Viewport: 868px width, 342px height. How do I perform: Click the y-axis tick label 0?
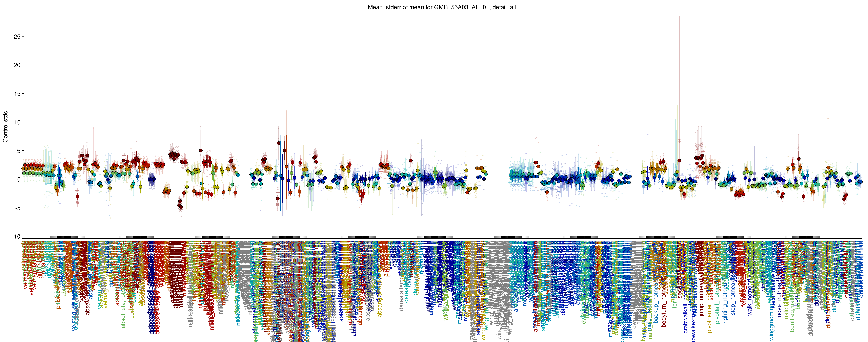(x=19, y=179)
